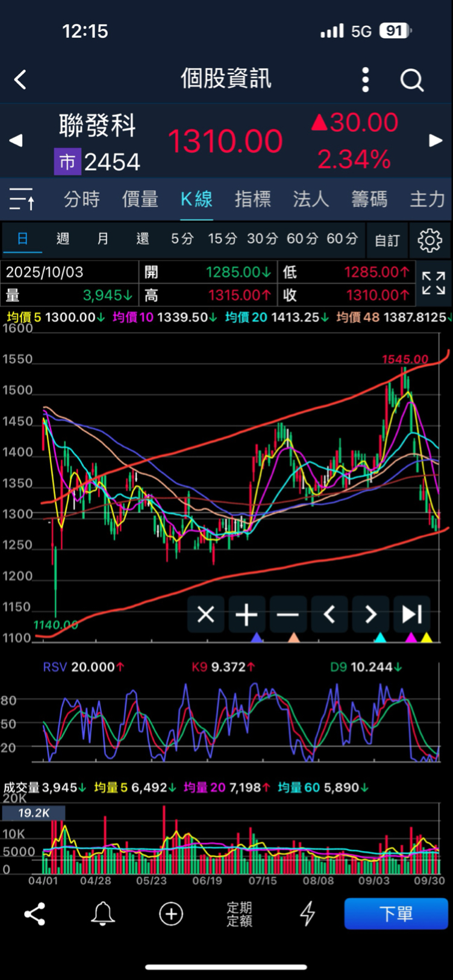The height and width of the screenshot is (980, 453).
Task: Tap the 定期定額 button
Action: coord(239,914)
